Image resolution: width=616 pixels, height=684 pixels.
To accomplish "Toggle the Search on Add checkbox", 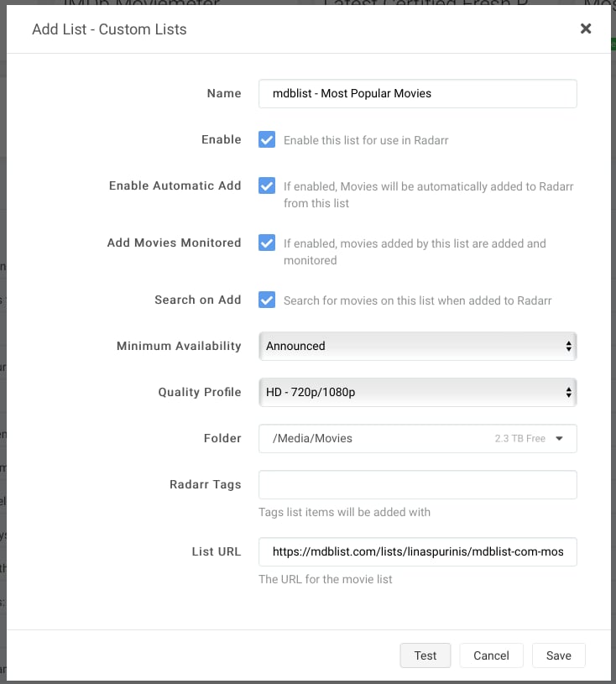I will [x=267, y=300].
